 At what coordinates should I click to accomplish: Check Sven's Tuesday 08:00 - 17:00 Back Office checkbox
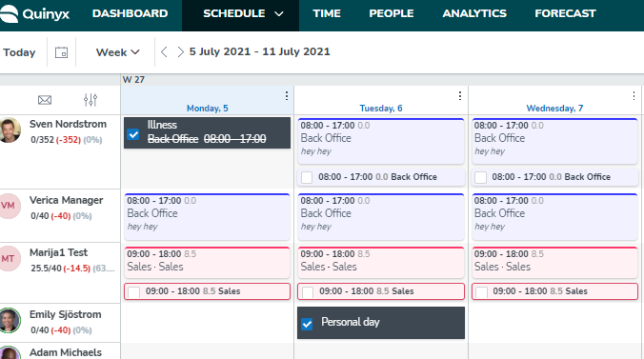(307, 177)
